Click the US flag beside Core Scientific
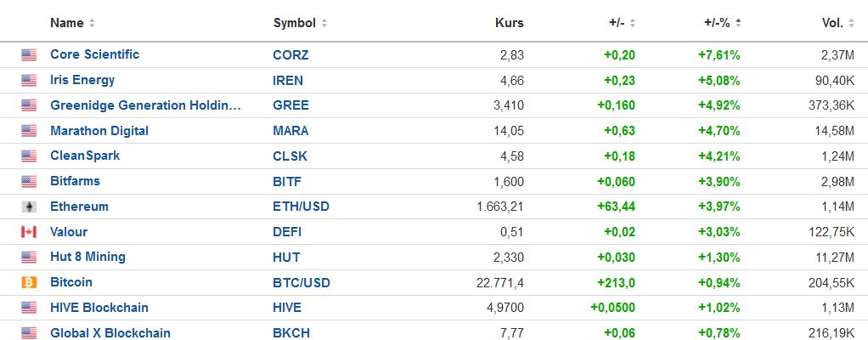 coord(29,55)
